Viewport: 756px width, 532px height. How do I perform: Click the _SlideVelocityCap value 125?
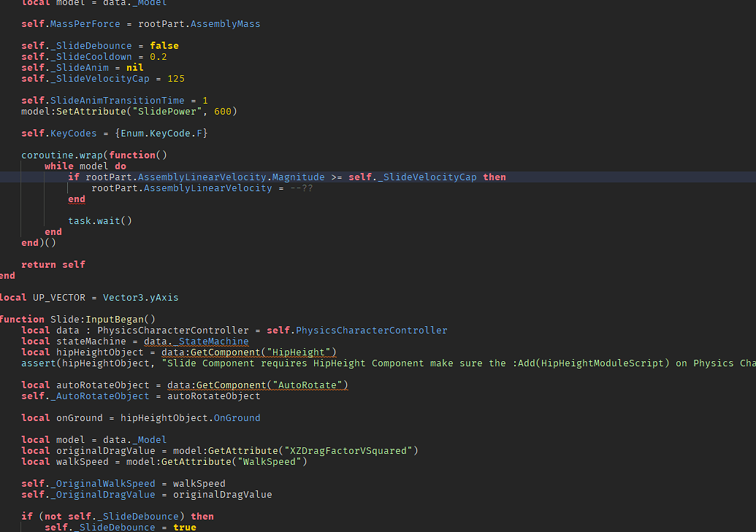pyautogui.click(x=175, y=78)
